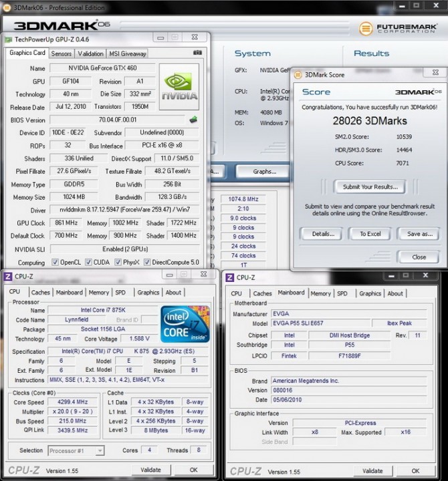This screenshot has width=448, height=481.
Task: Click Submit Your Results button
Action: pos(370,187)
